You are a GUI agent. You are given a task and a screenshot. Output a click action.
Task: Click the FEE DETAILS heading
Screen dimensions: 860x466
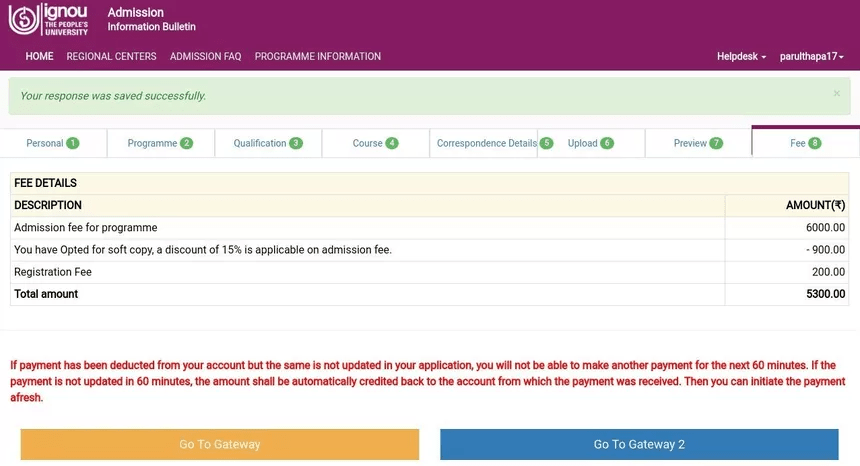point(46,183)
